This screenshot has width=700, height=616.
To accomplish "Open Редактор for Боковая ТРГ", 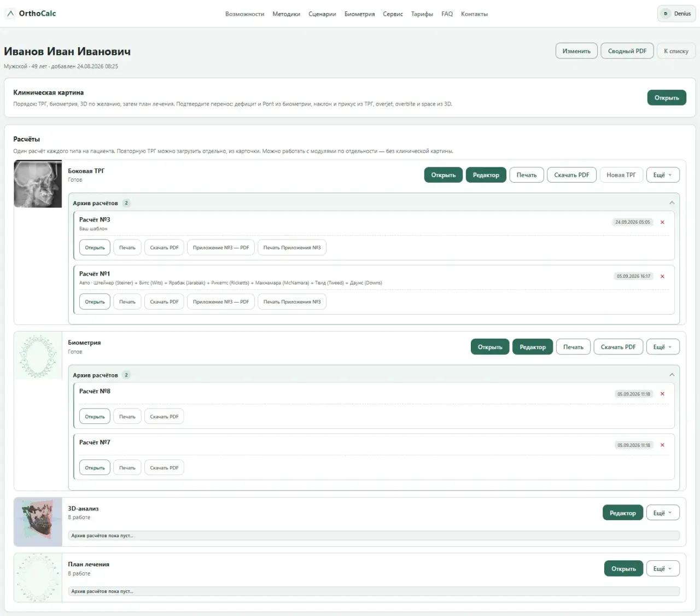I will tap(486, 175).
